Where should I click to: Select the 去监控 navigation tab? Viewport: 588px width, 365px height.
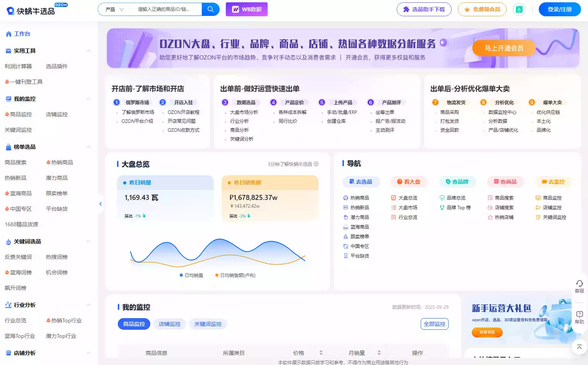click(553, 182)
